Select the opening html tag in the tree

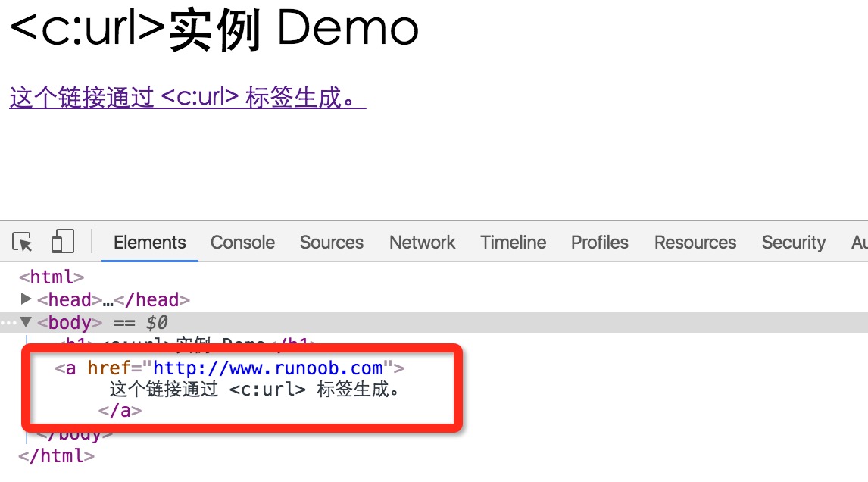[x=52, y=277]
